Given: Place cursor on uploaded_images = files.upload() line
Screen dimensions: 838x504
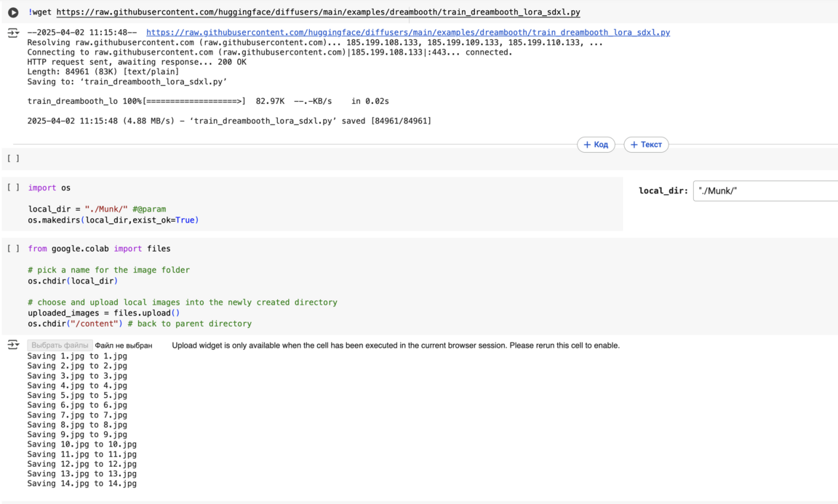Looking at the screenshot, I should click(104, 313).
